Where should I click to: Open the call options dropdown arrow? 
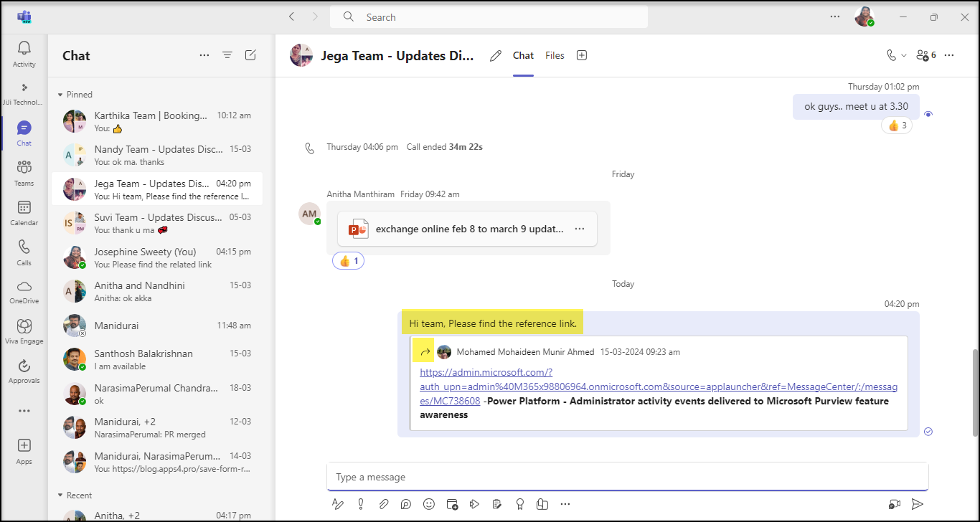pyautogui.click(x=904, y=55)
